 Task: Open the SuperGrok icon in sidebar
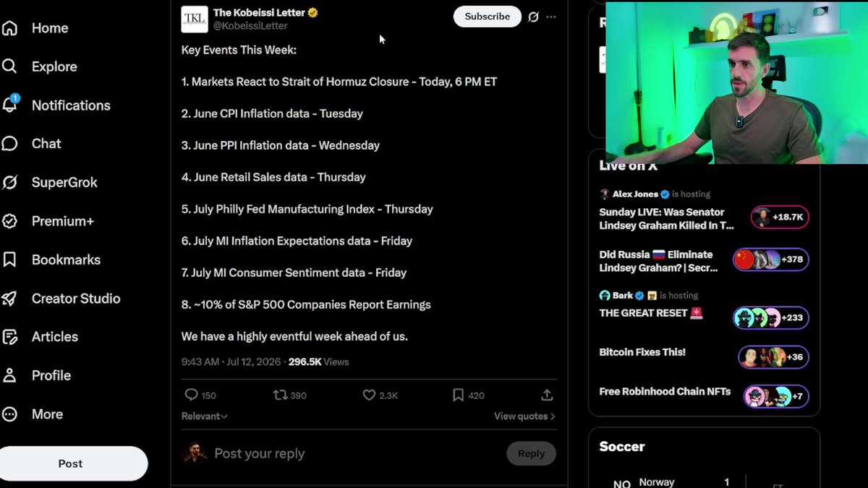coord(9,183)
